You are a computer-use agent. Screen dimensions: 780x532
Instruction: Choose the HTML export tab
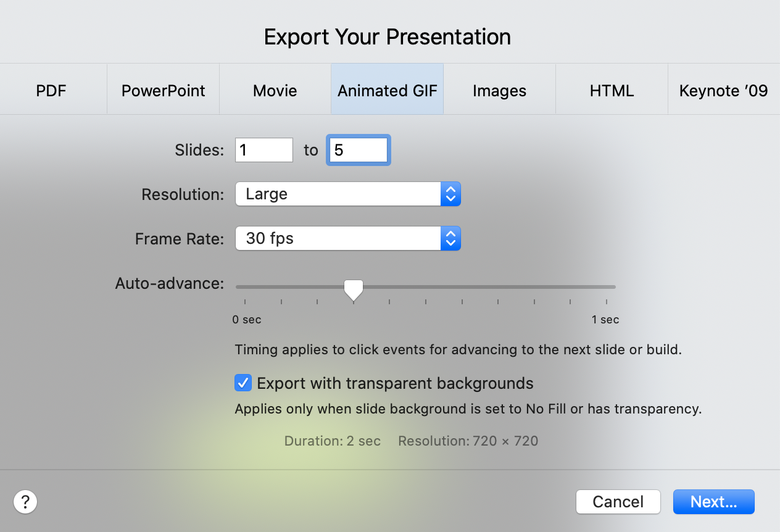coord(612,91)
